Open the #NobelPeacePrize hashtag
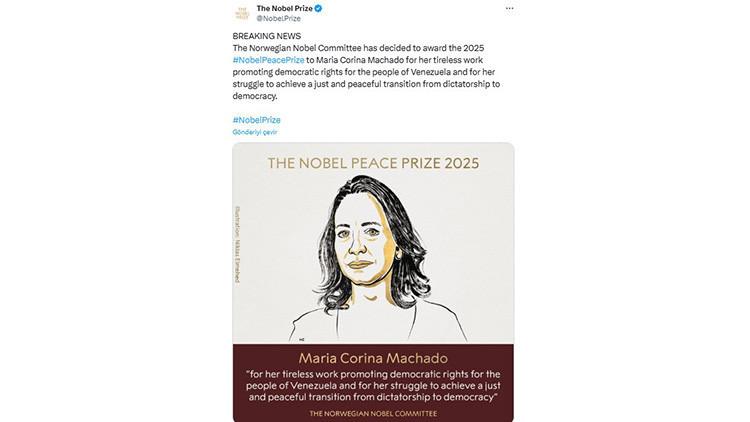 coord(268,60)
